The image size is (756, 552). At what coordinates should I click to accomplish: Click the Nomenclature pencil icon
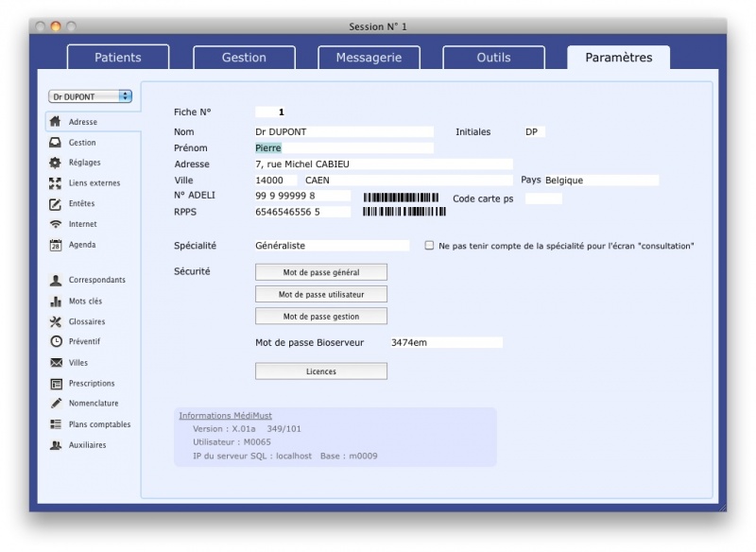56,403
